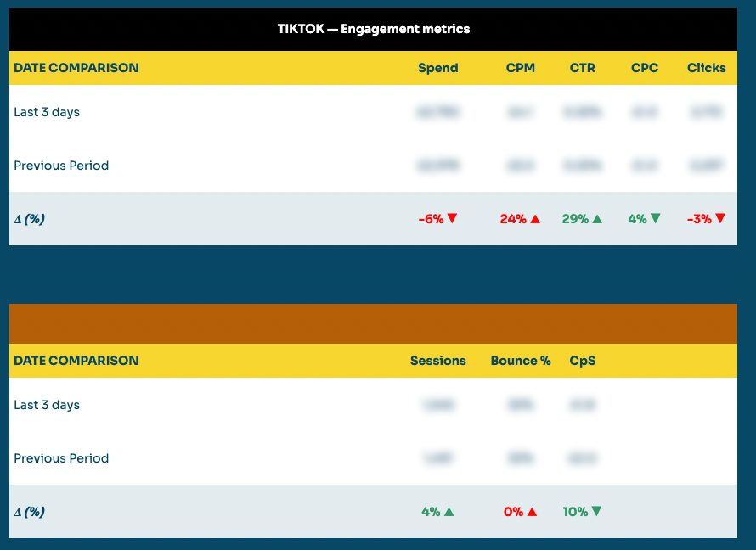Click the red up arrow beside 24% CPM
The image size is (756, 550).
point(535,219)
